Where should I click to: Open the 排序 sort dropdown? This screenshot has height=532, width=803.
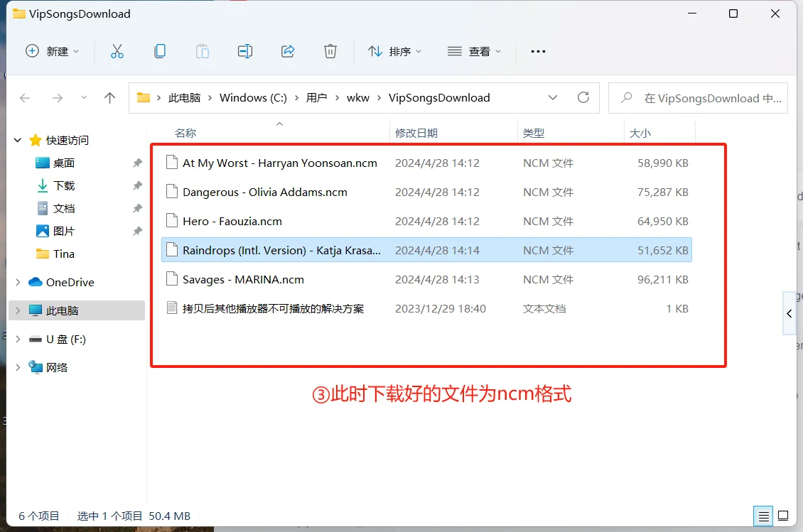click(395, 51)
